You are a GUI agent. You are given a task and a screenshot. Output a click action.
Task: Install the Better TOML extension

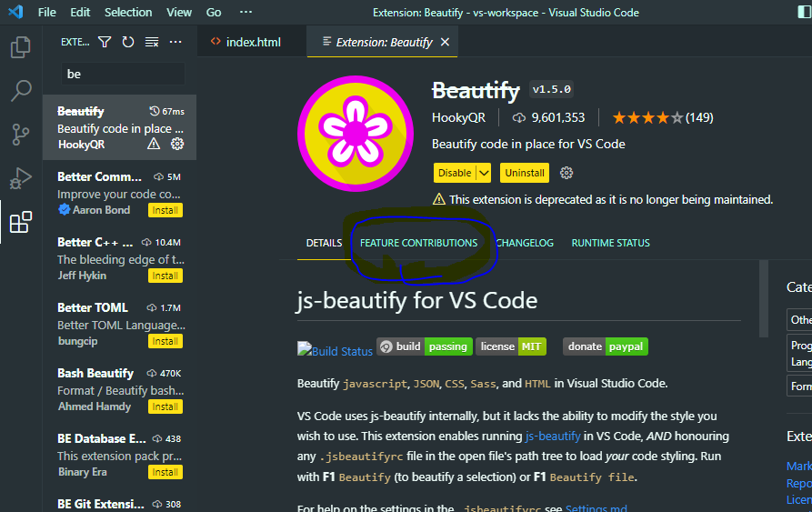click(x=165, y=341)
